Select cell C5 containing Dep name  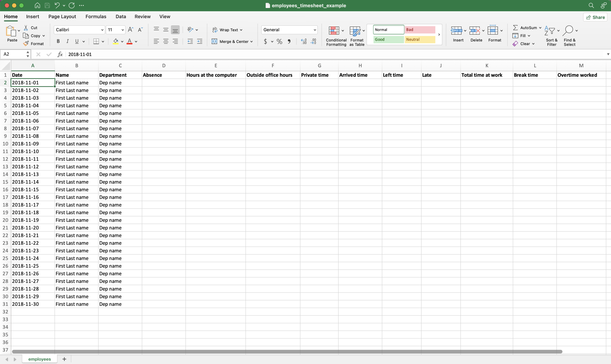120,105
